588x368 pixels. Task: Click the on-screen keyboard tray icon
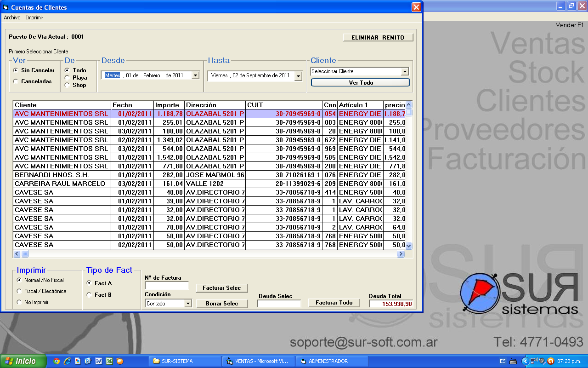[513, 361]
